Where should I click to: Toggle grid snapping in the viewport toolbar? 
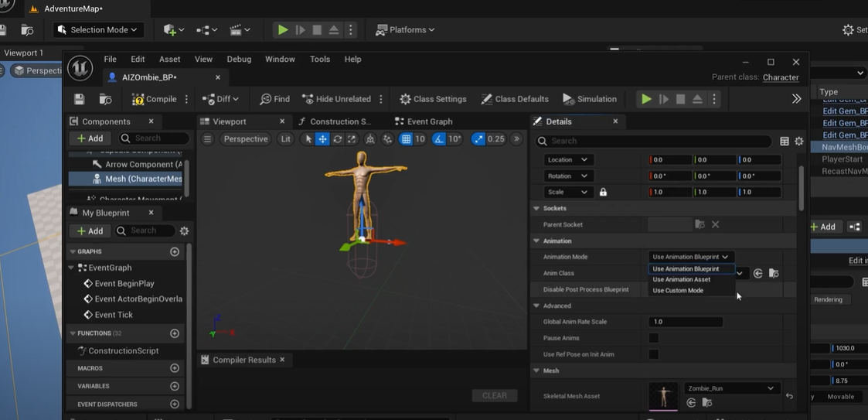click(406, 139)
